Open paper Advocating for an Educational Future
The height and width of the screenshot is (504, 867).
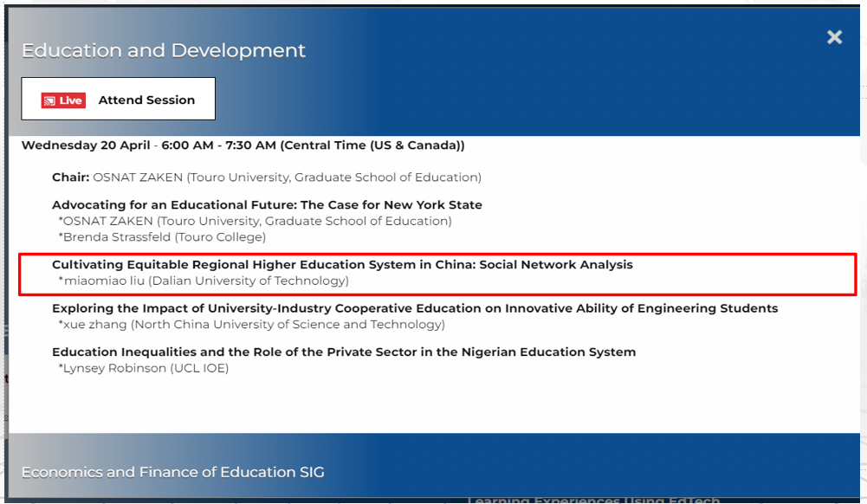[x=267, y=205]
